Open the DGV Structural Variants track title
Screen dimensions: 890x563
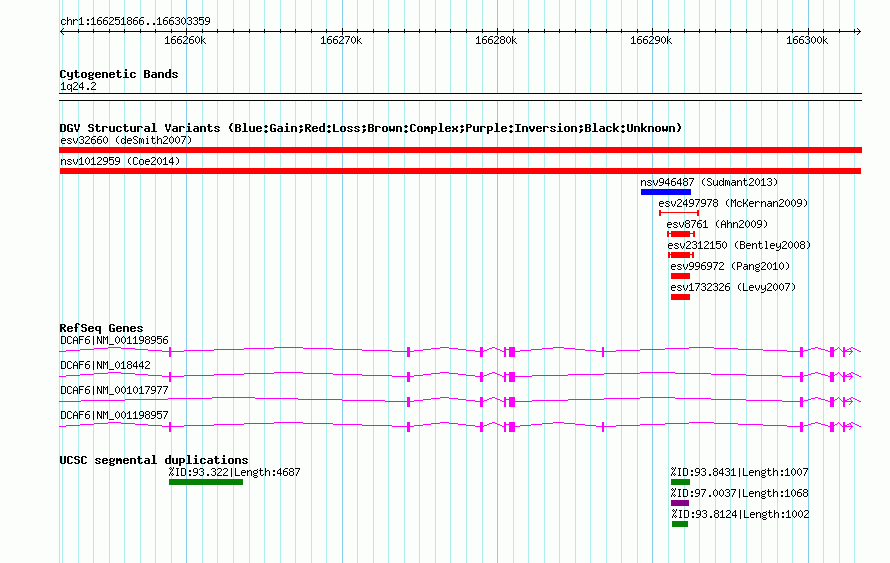point(370,128)
